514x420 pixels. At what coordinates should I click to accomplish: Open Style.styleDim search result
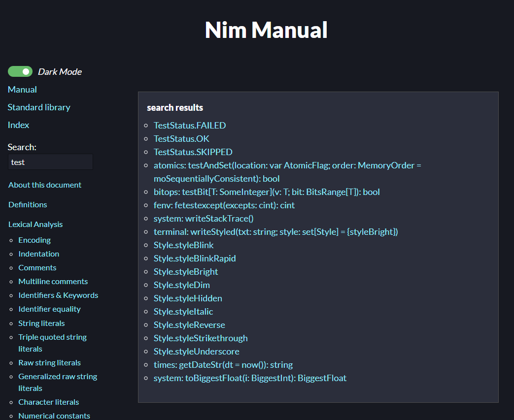[x=182, y=285]
